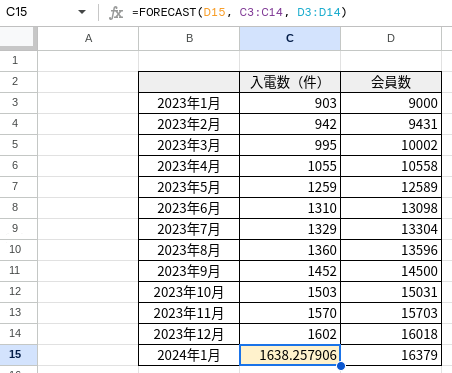Click the cell with value 9000

(x=391, y=103)
